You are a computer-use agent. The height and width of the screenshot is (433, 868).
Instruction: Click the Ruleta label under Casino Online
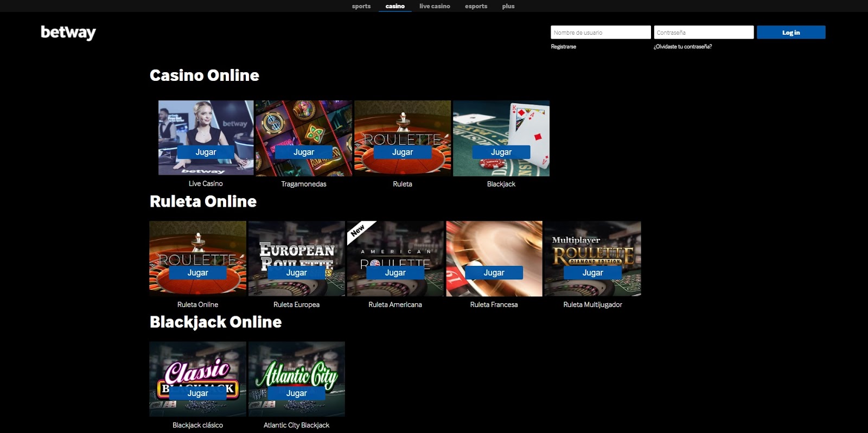click(x=403, y=184)
